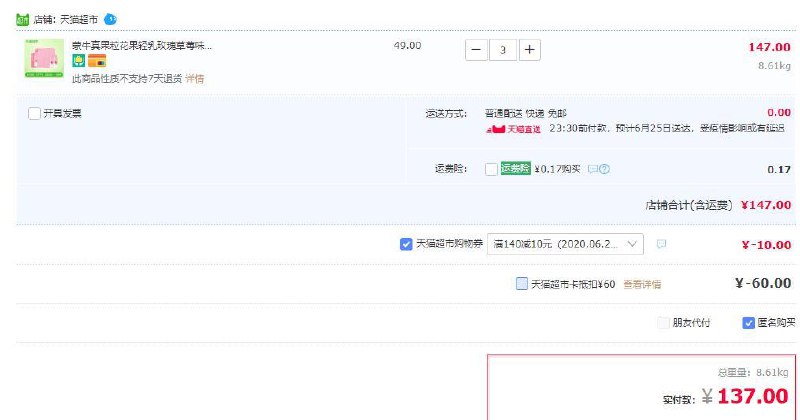Click the 0.17 insurance price value
The width and height of the screenshot is (800, 420).
pyautogui.click(x=779, y=169)
